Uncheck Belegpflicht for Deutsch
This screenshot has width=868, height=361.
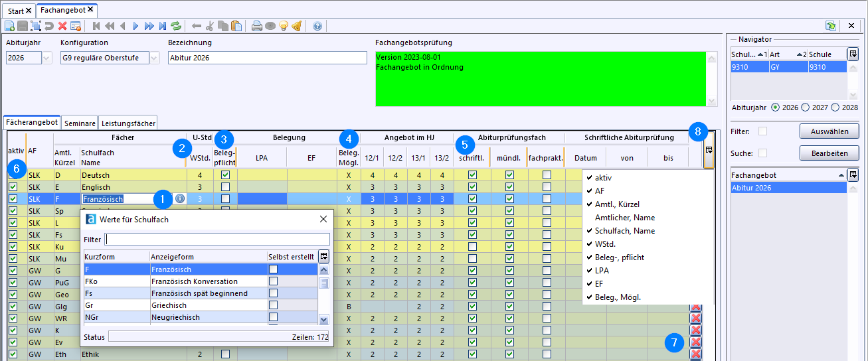(225, 175)
